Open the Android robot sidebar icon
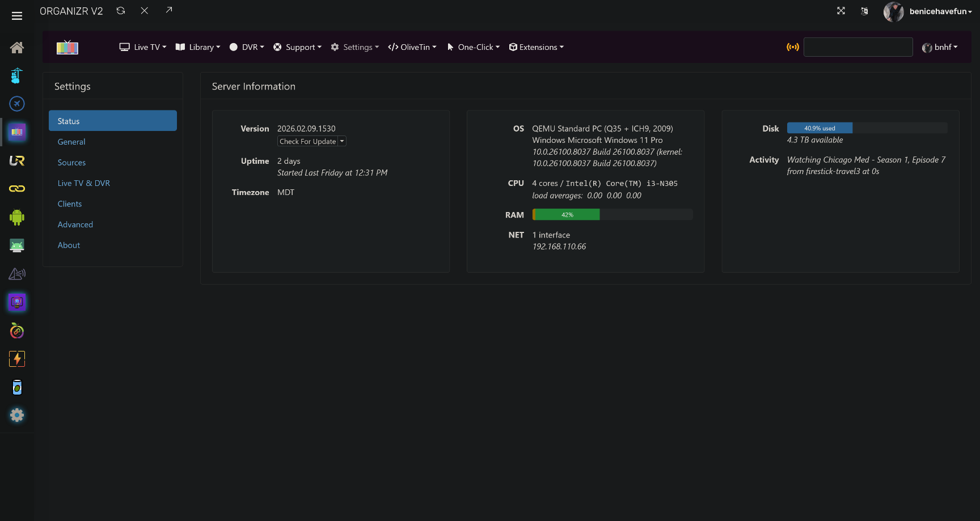 pos(17,217)
